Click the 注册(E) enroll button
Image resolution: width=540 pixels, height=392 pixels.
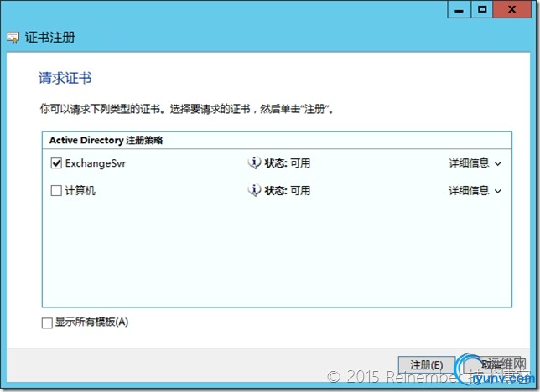pyautogui.click(x=426, y=365)
